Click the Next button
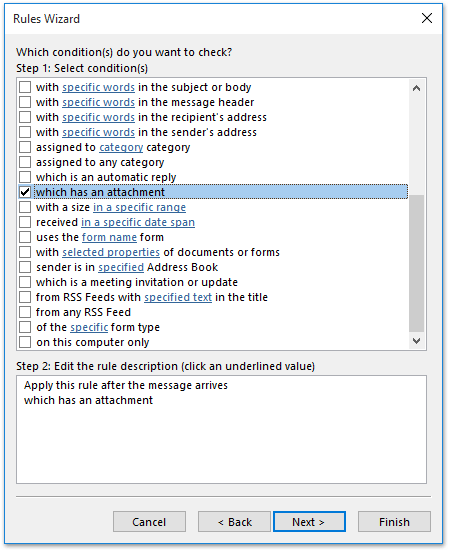Screen dimensions: 449x550 click(x=309, y=522)
